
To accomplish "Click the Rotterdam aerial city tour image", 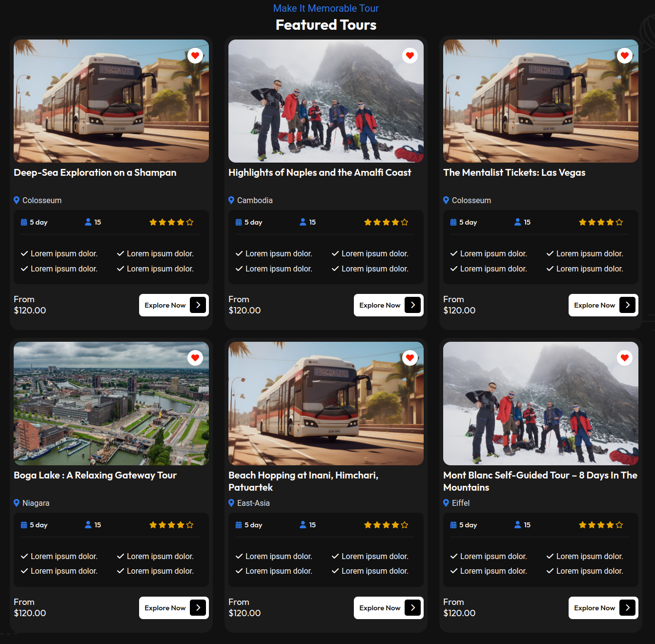I will click(x=111, y=403).
